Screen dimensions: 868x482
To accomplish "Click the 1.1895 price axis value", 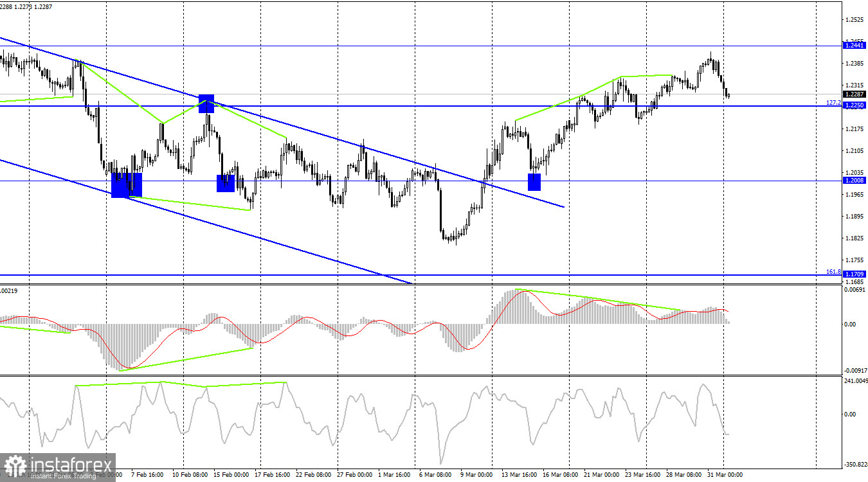I will click(x=854, y=217).
